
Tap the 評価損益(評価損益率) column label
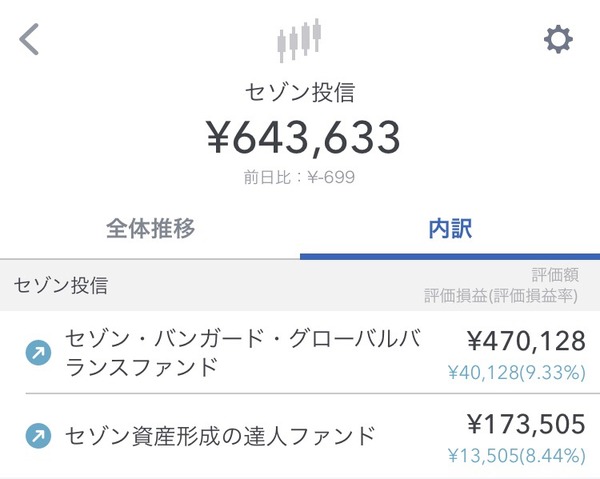[501, 296]
